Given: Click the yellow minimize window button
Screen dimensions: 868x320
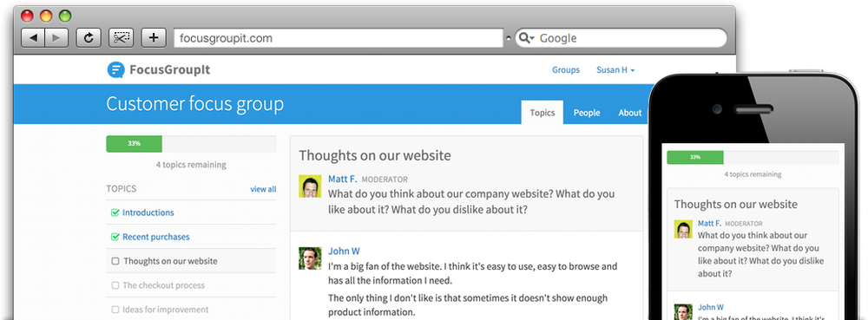Looking at the screenshot, I should click(x=46, y=16).
